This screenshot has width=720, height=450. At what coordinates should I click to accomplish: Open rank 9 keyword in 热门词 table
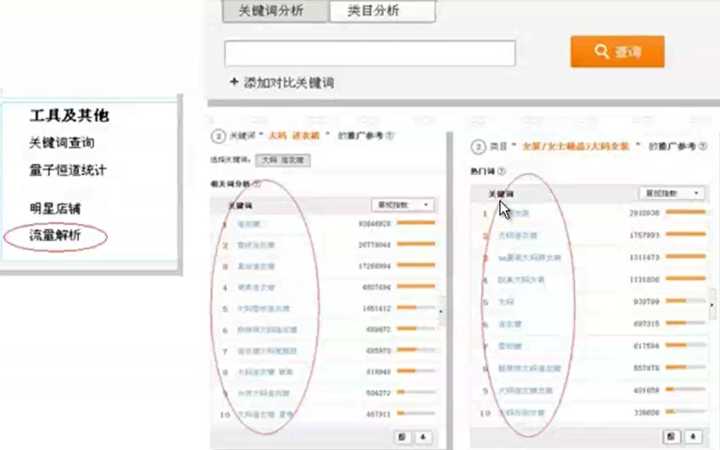(x=525, y=390)
